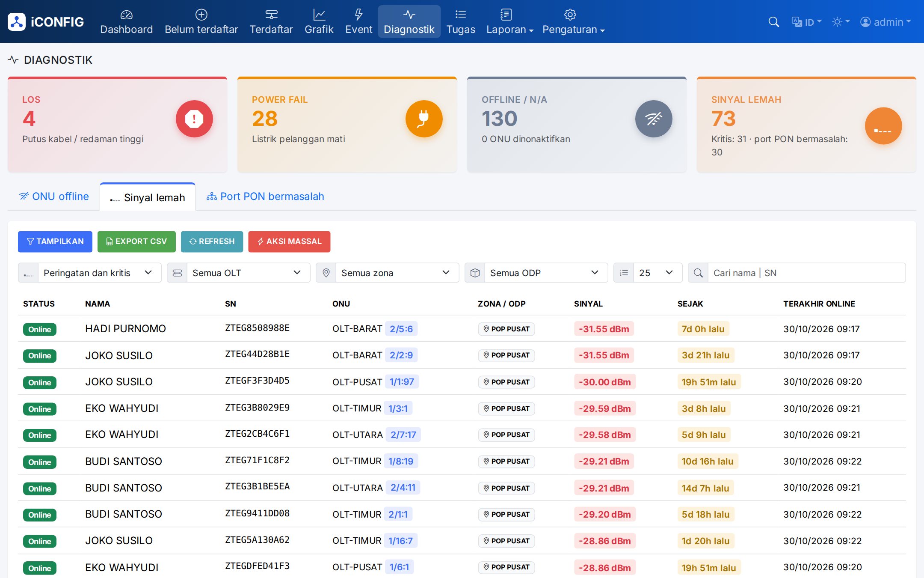924x578 pixels.
Task: Click the list icon beside the 25 selector
Action: click(x=624, y=273)
